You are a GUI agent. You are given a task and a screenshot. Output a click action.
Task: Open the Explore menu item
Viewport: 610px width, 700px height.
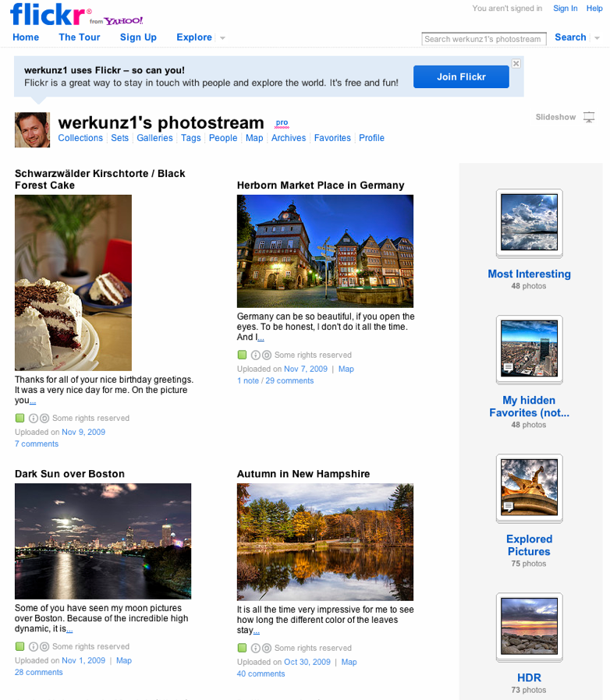(x=194, y=37)
